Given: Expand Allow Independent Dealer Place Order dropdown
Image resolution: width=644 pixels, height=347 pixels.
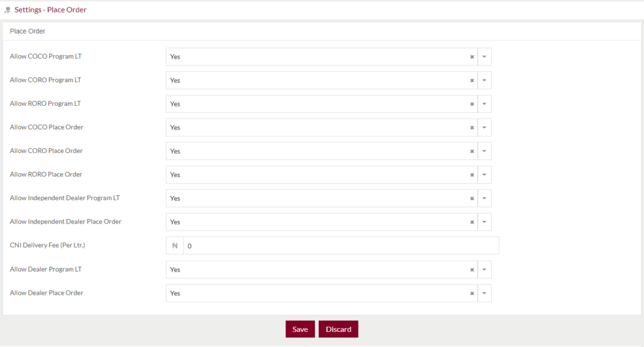Looking at the screenshot, I should point(484,222).
